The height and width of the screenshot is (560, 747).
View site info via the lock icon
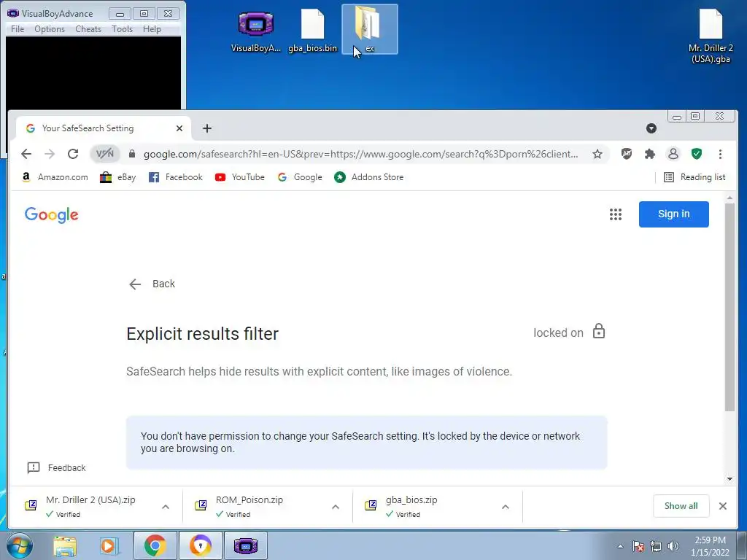132,154
